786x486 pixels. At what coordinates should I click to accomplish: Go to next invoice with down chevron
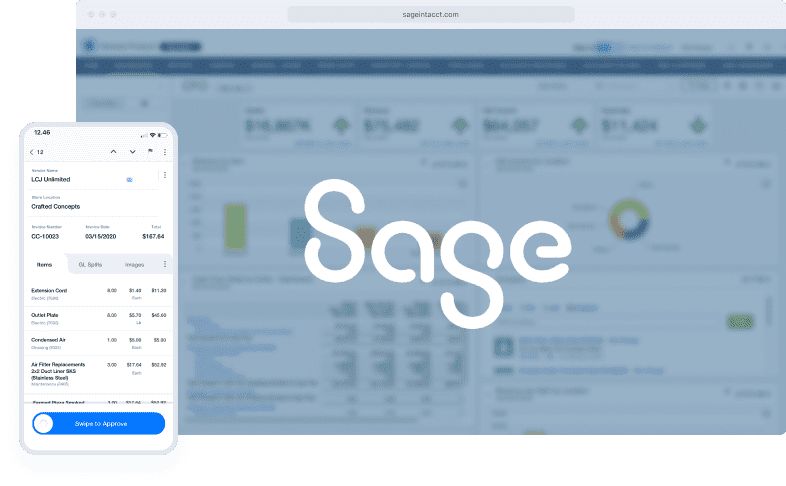coord(132,152)
